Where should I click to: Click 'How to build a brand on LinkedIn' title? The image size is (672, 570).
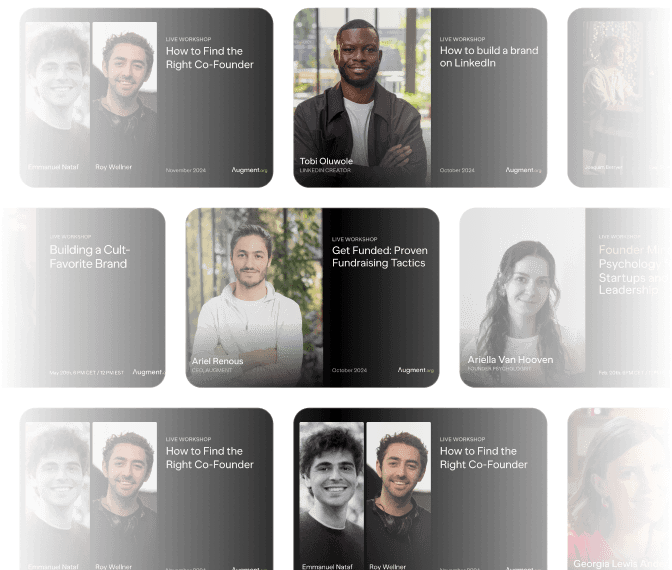(x=489, y=57)
